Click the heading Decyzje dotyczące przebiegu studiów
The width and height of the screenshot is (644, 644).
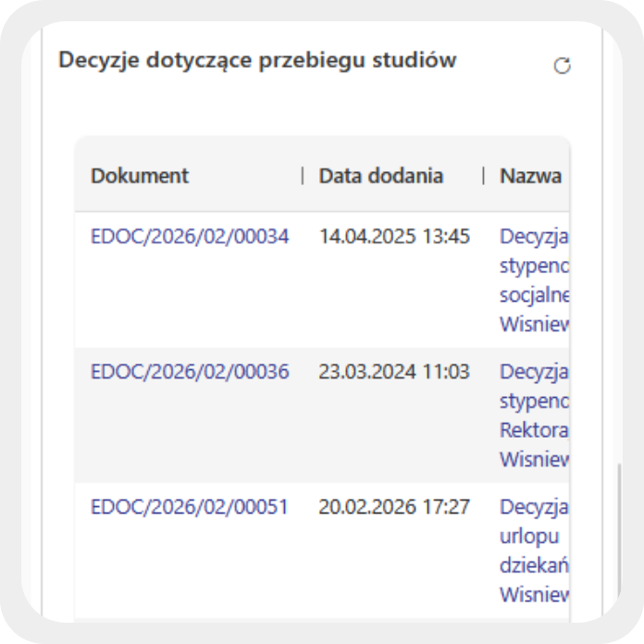point(257,60)
